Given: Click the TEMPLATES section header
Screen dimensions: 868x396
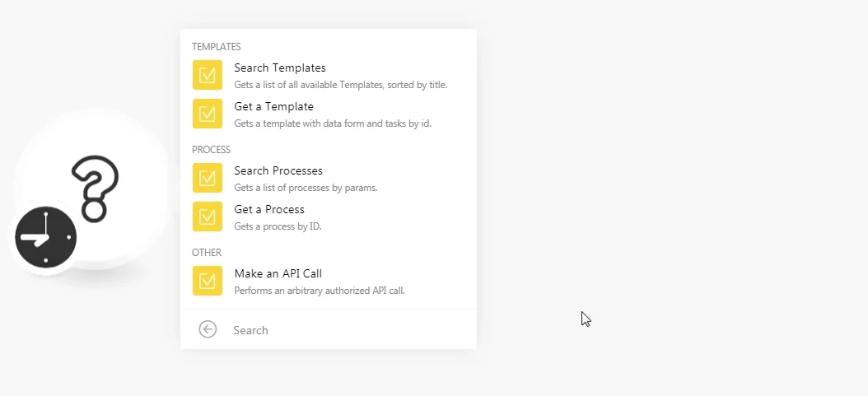Looking at the screenshot, I should point(216,46).
